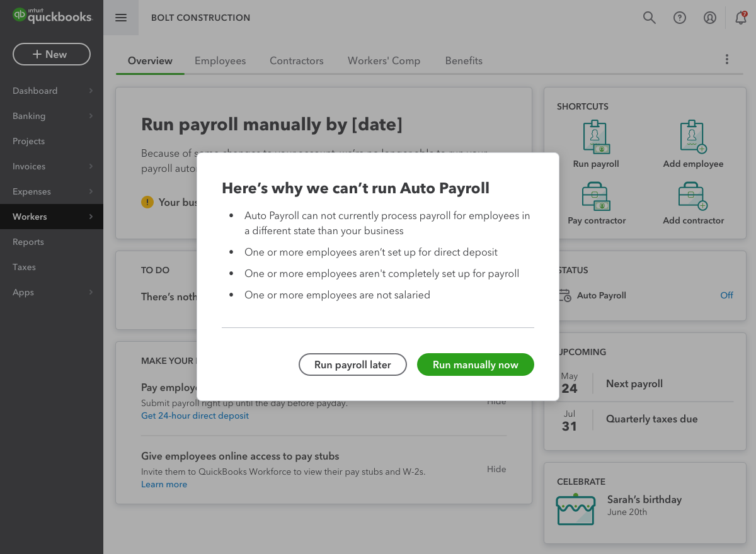Click the Add employee shortcut label
Screen dimensions: 756x554
pos(693,164)
